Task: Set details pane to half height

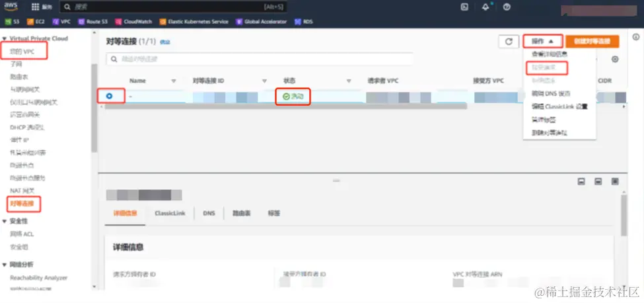Action: pyautogui.click(x=598, y=181)
